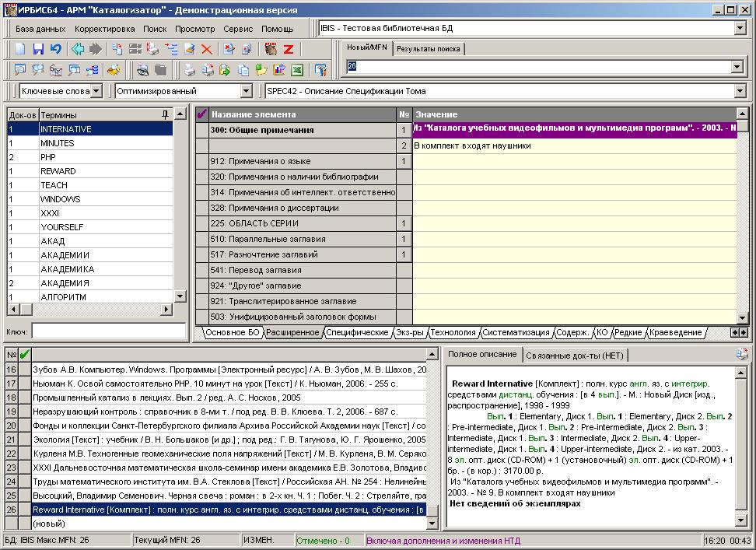Open the Сервис menu
The height and width of the screenshot is (550, 756).
(238, 29)
